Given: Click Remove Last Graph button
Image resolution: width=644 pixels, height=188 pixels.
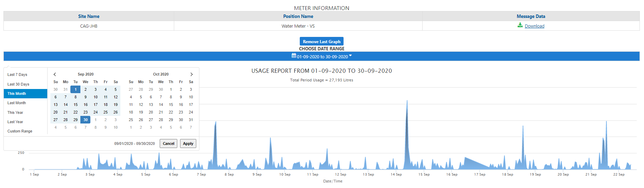Looking at the screenshot, I should coord(321,41).
